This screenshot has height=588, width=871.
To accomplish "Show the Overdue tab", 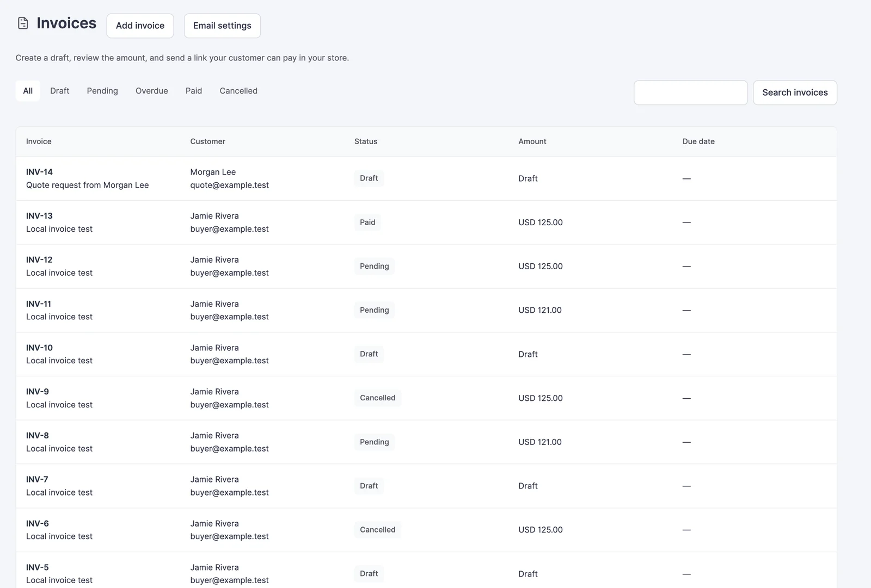I will (152, 91).
